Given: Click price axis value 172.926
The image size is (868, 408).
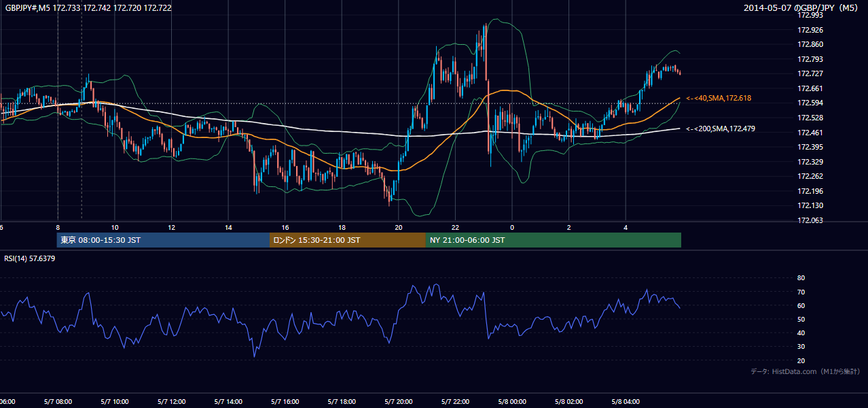Looking at the screenshot, I should 810,30.
